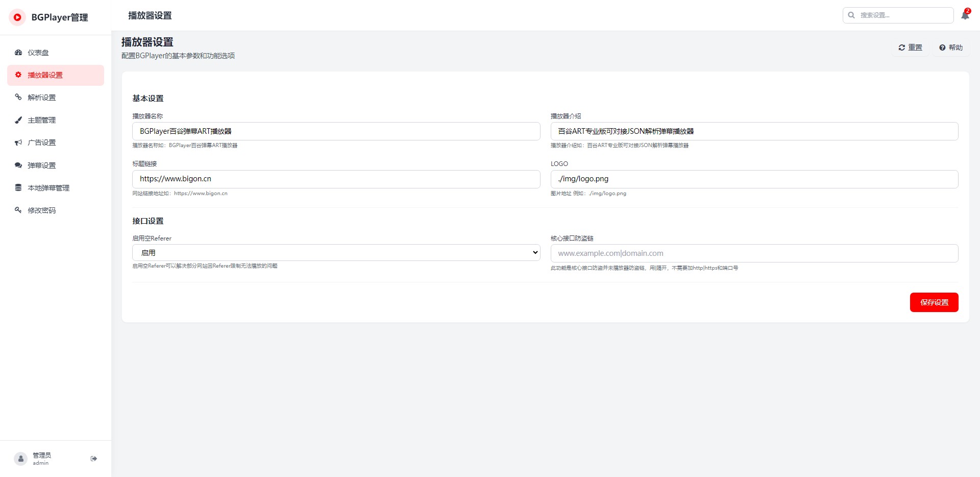Open the 帮助 help button
The image size is (980, 477).
click(x=951, y=47)
